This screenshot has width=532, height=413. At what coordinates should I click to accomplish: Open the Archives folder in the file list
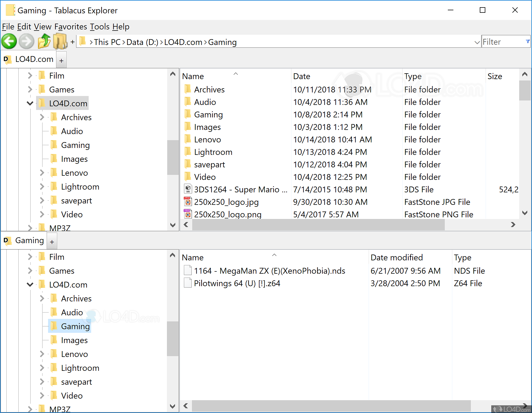209,89
